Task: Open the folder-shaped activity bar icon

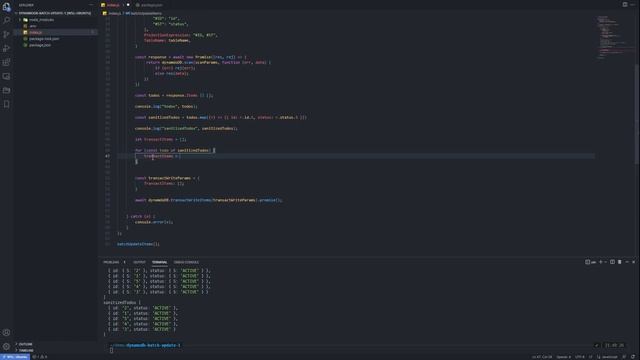Action: (x=6, y=90)
